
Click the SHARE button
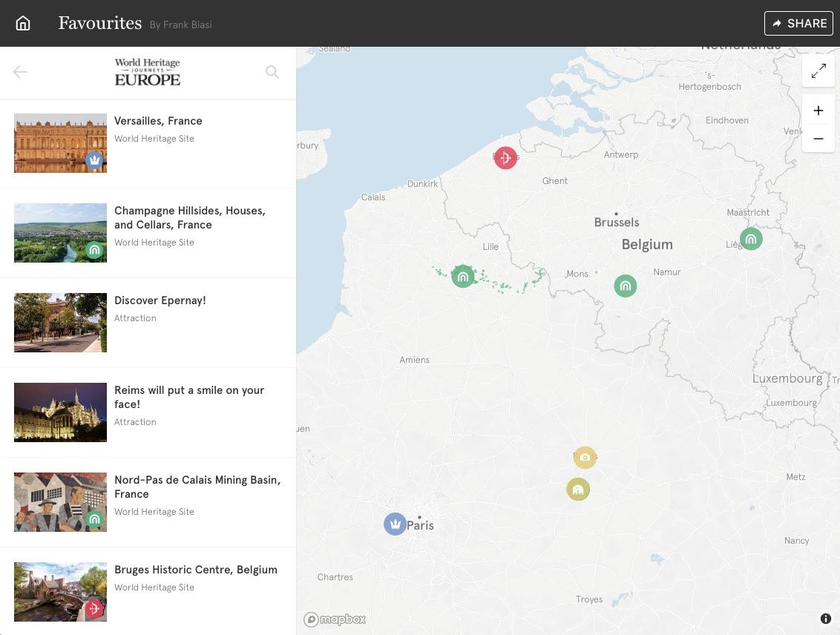[x=798, y=23]
